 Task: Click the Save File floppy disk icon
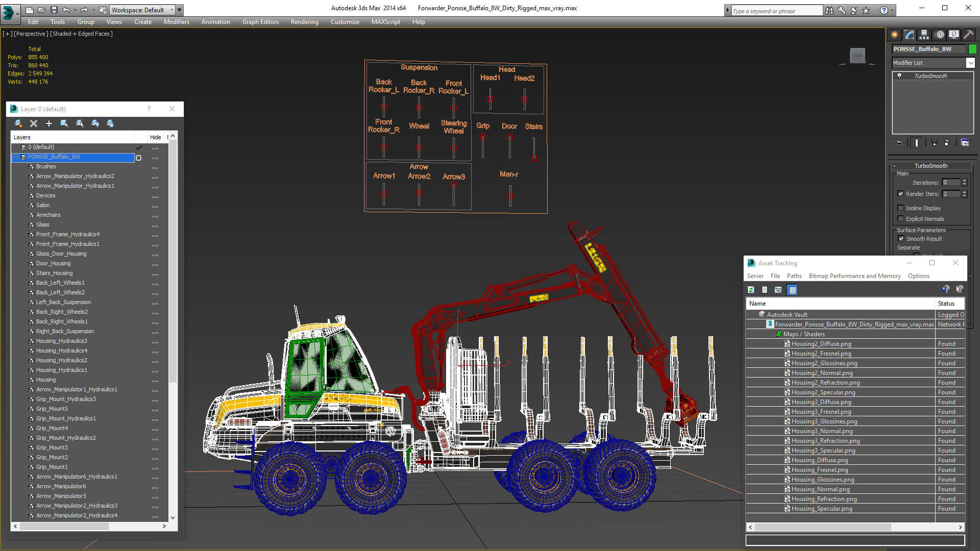pos(54,10)
